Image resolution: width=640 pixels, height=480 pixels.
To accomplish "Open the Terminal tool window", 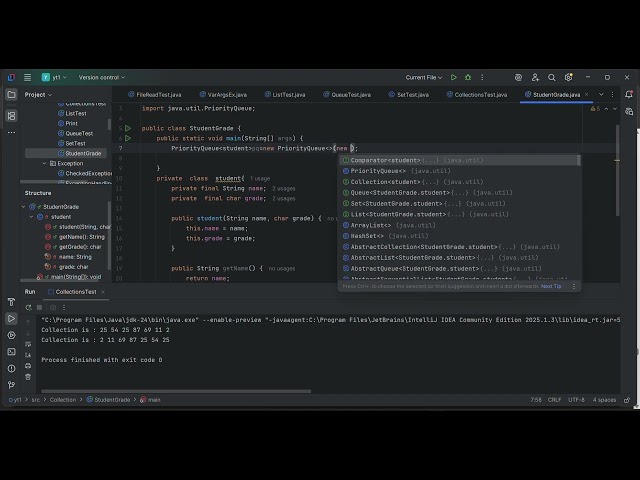I will tap(11, 351).
